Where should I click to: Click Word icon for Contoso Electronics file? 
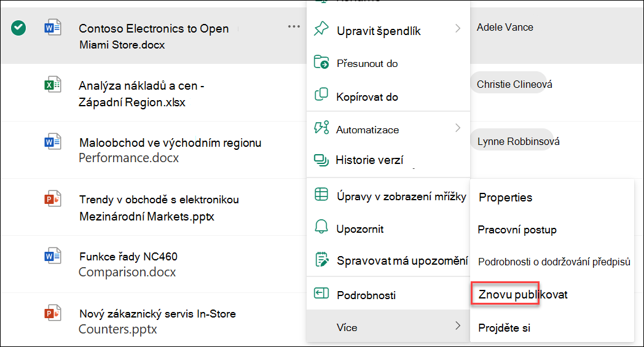pyautogui.click(x=53, y=28)
